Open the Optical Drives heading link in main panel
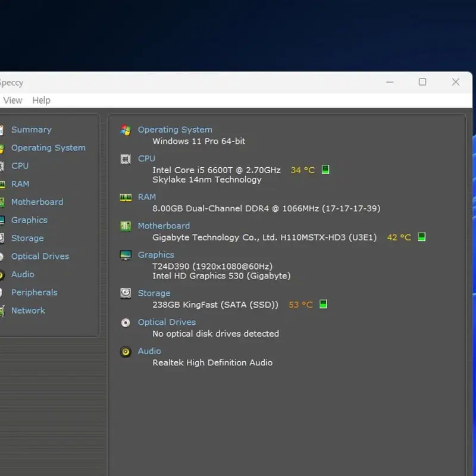This screenshot has height=476, width=476. 167,322
